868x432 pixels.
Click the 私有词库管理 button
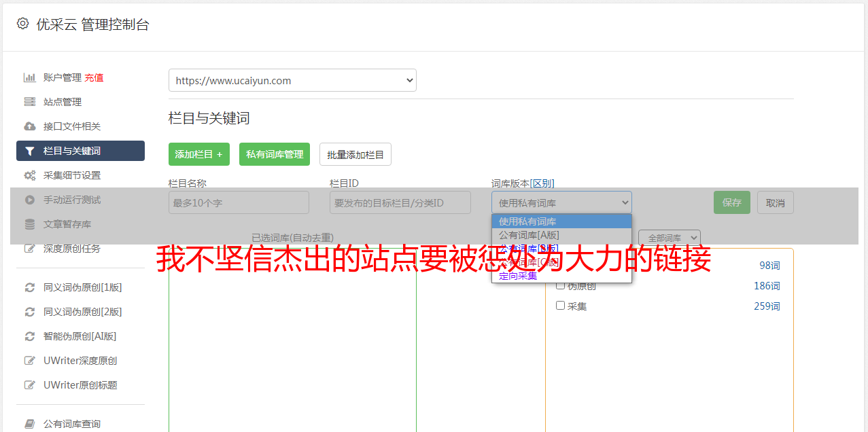click(275, 154)
